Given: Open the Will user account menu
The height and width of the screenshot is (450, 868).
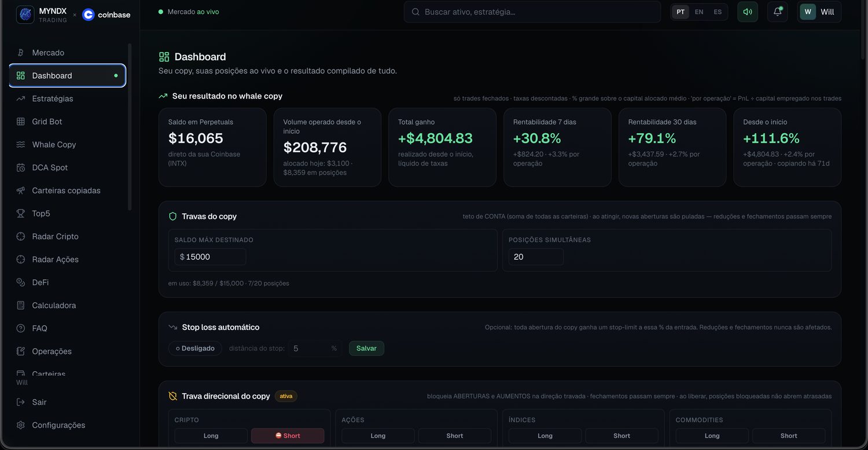Looking at the screenshot, I should coord(819,12).
